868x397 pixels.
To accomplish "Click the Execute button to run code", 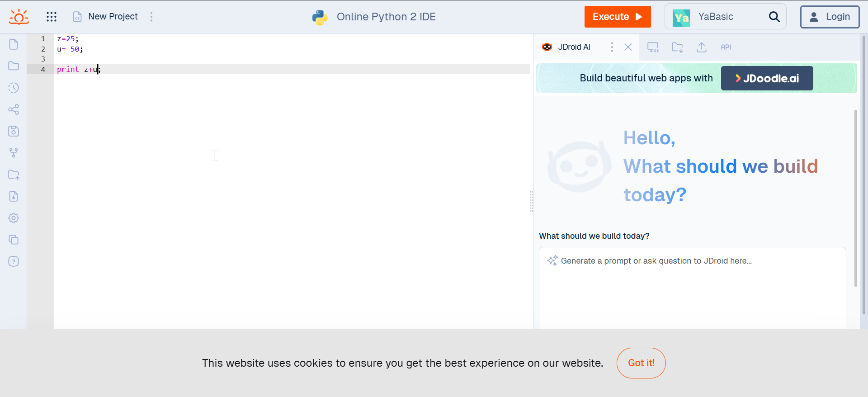I will 617,17.
